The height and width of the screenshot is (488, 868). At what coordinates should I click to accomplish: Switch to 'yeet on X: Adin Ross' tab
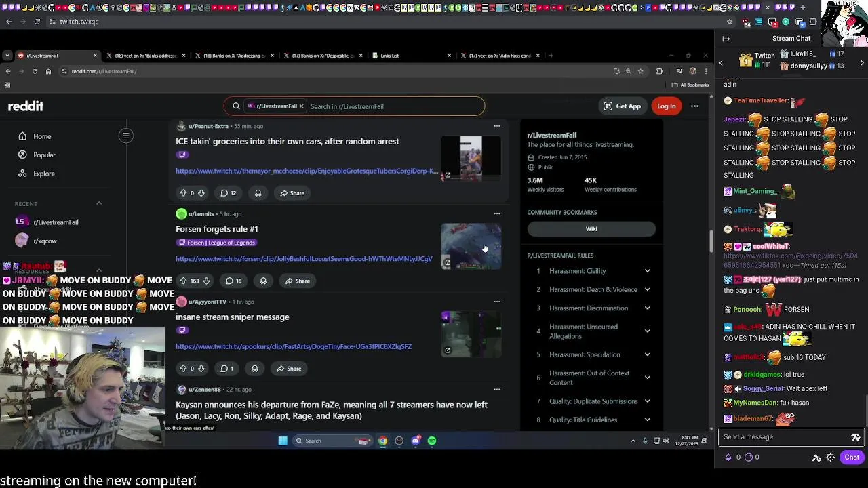point(500,56)
